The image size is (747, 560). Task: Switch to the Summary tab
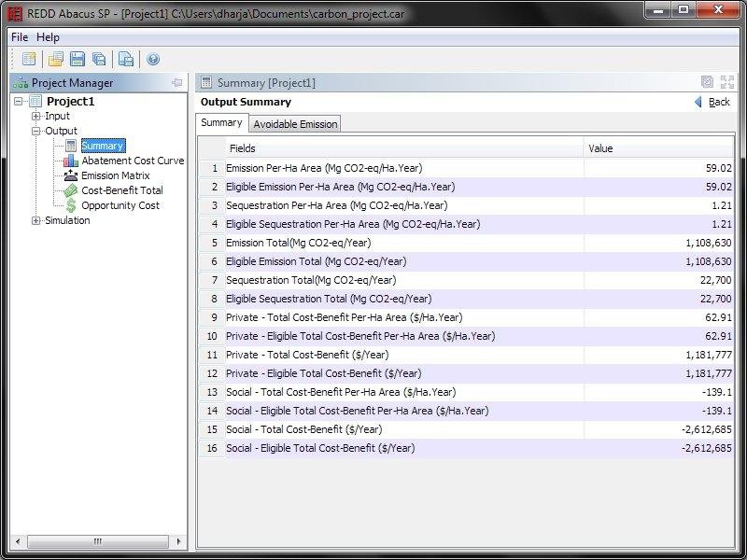tap(221, 123)
